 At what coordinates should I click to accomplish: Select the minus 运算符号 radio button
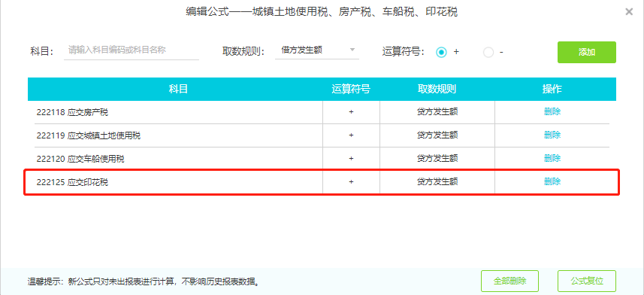pyautogui.click(x=488, y=52)
